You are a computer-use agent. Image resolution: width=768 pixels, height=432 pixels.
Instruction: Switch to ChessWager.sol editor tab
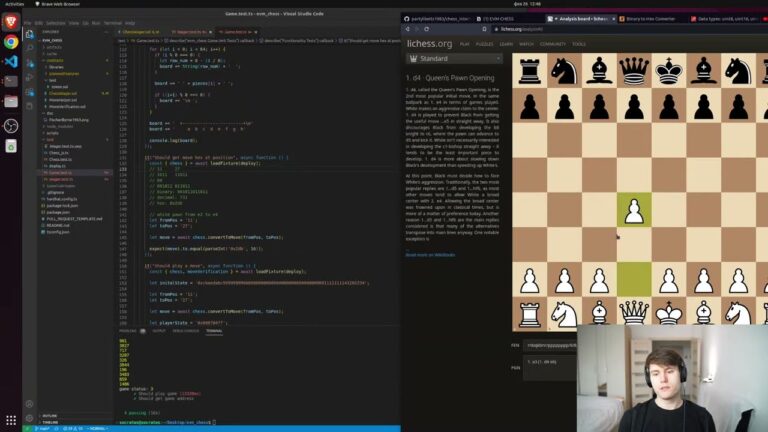(141, 32)
